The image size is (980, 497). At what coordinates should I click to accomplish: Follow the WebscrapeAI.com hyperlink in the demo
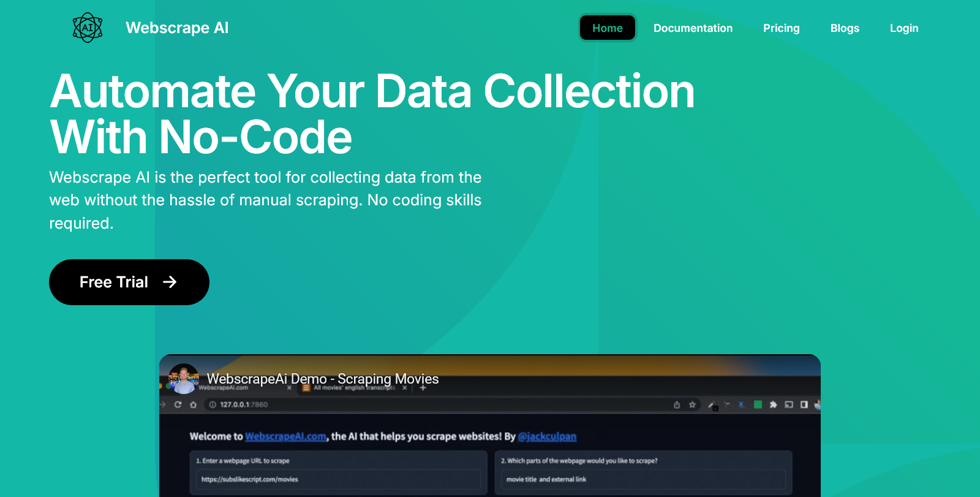(285, 436)
